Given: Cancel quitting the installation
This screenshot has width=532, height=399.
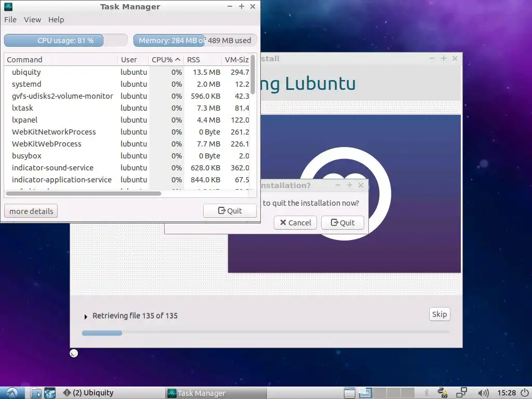Looking at the screenshot, I should tap(295, 222).
